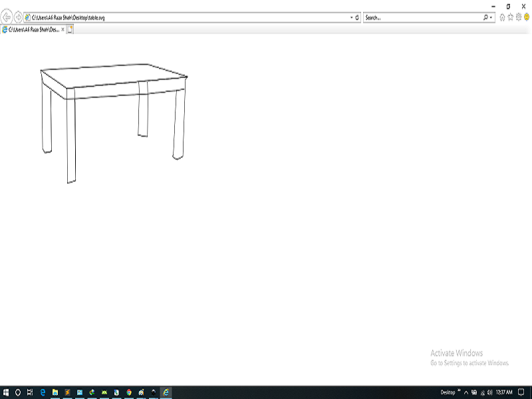The image size is (532, 399).
Task: Minimize the Internet Explorer window
Action: point(493,7)
